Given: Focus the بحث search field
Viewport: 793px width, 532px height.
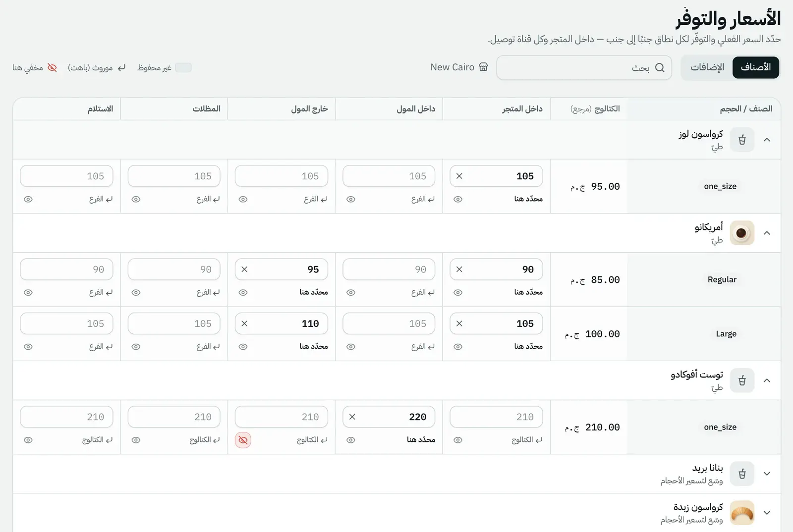Looking at the screenshot, I should point(584,67).
